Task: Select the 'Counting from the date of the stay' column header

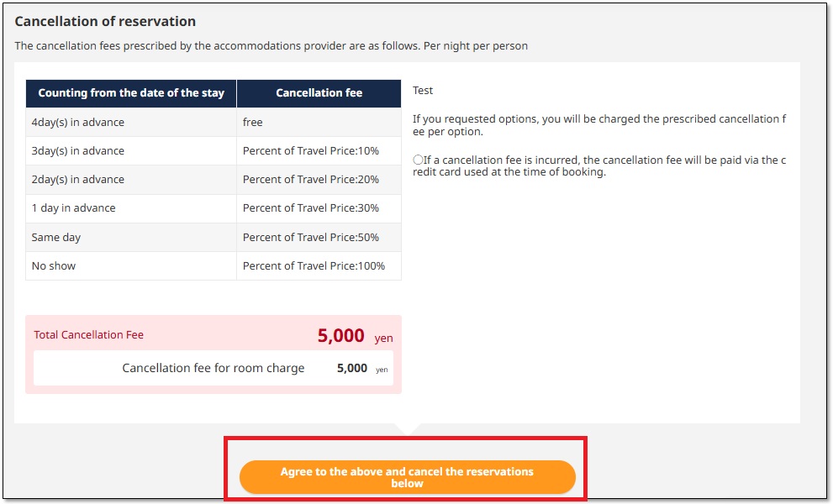Action: 131,93
